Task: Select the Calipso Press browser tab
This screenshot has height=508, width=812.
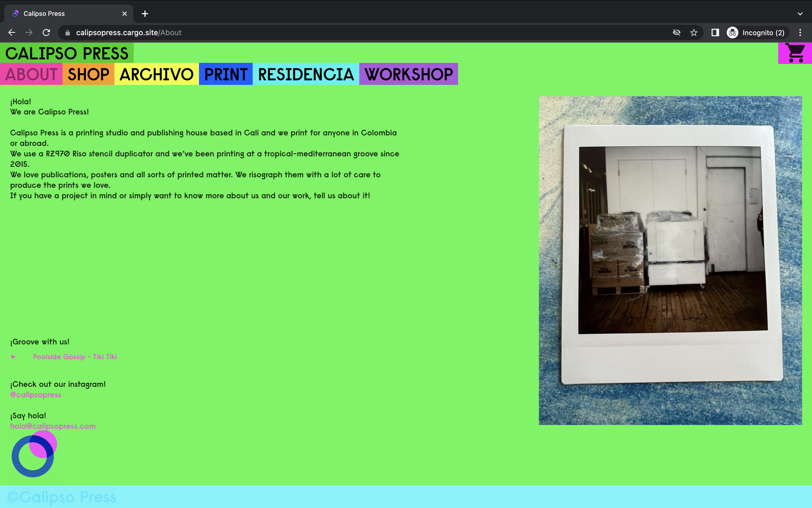Action: coord(69,14)
